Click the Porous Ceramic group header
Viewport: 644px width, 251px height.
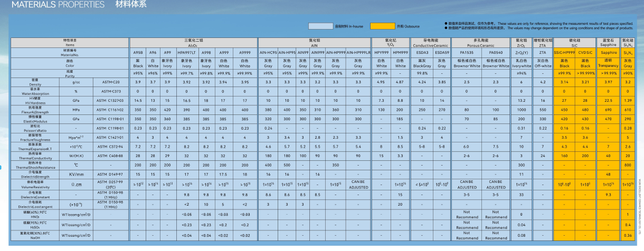481,42
